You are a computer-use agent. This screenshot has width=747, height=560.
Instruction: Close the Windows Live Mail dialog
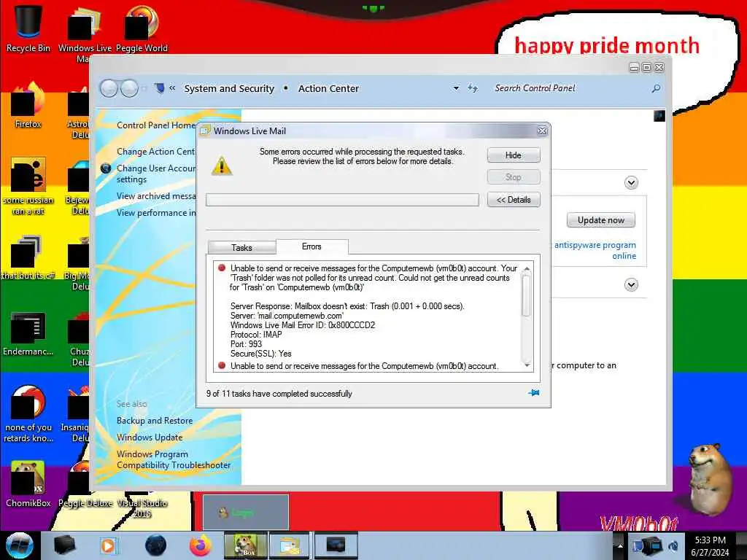(542, 131)
